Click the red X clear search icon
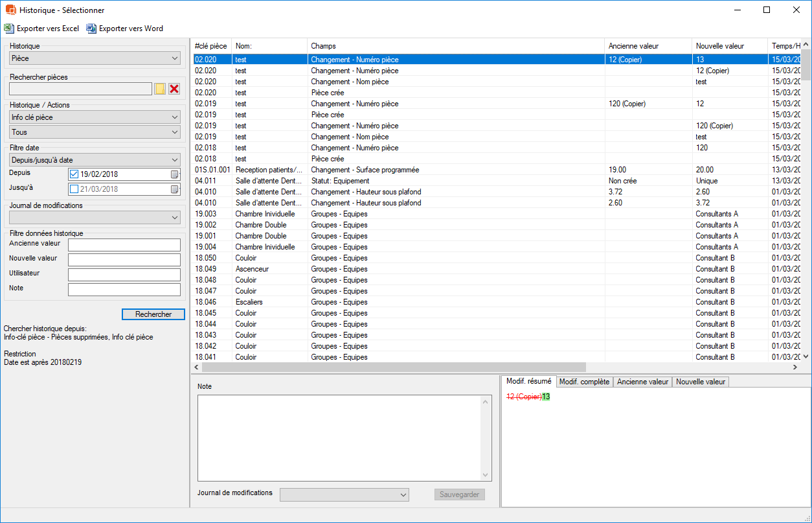Viewport: 812px width, 523px height. point(174,89)
